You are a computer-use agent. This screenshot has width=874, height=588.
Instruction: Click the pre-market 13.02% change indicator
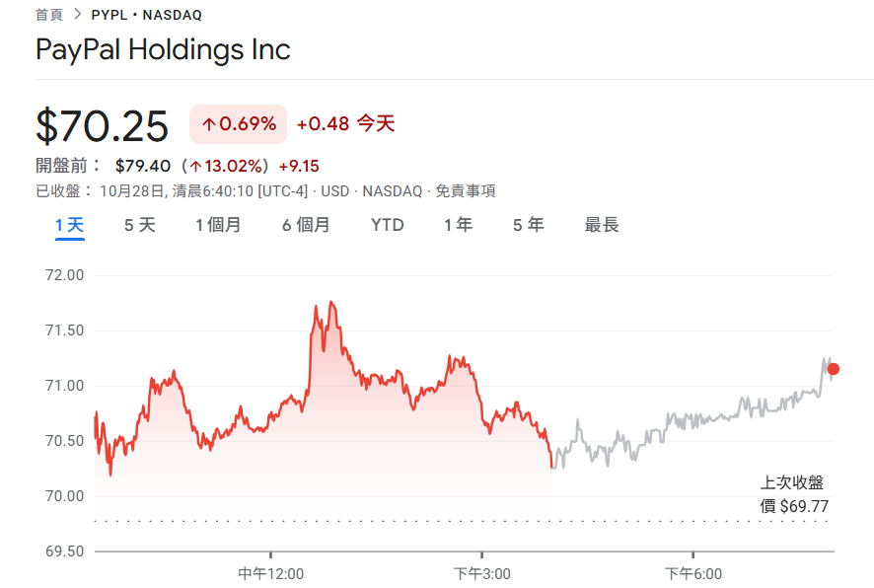tap(227, 166)
